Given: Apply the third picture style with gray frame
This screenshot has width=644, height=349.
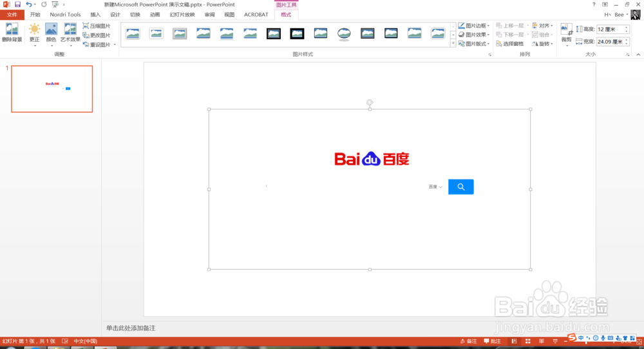Looking at the screenshot, I should point(180,33).
